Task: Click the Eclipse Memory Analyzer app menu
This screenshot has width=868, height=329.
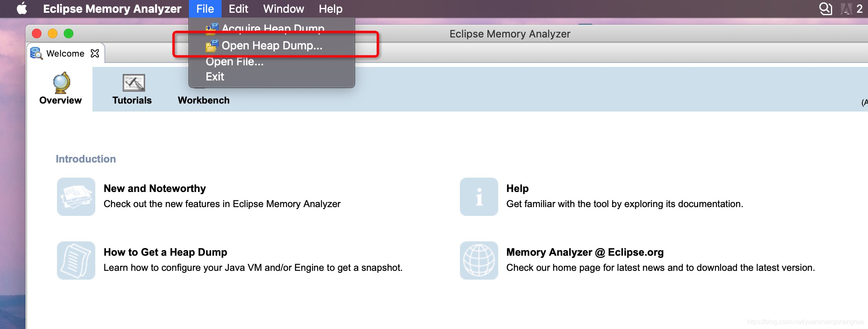Action: (x=112, y=9)
